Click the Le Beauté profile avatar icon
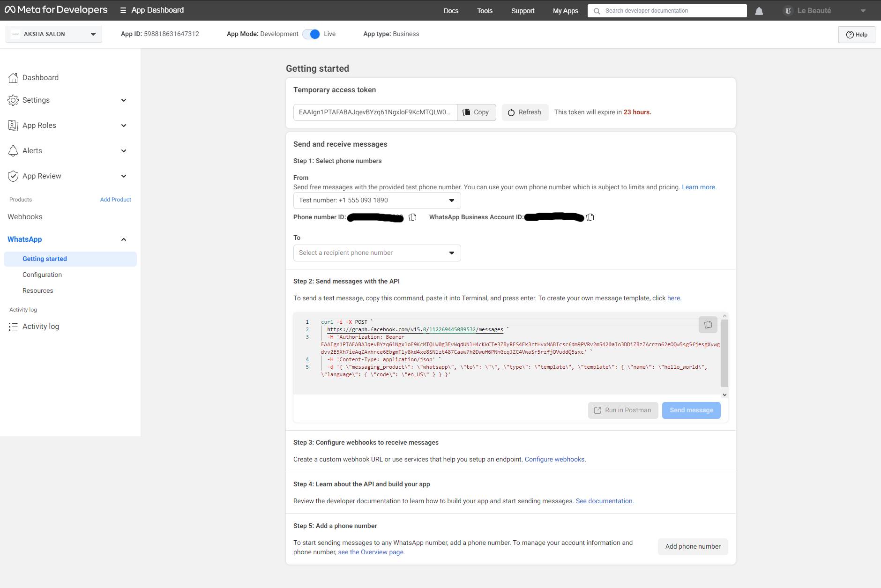The width and height of the screenshot is (881, 588). (x=788, y=11)
